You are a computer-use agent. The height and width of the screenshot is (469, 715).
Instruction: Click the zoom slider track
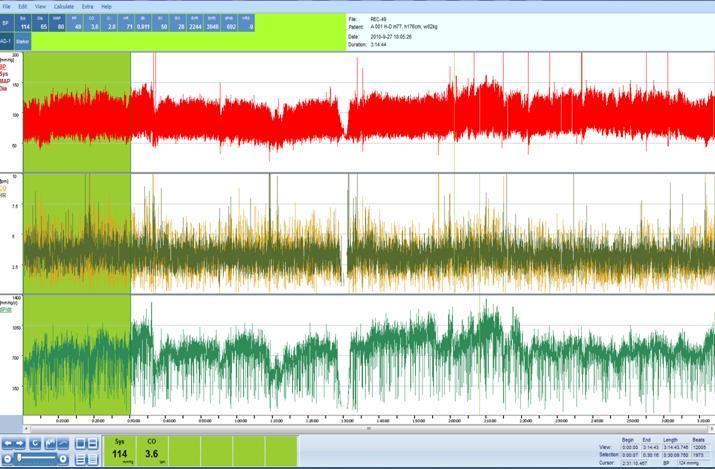[35, 458]
